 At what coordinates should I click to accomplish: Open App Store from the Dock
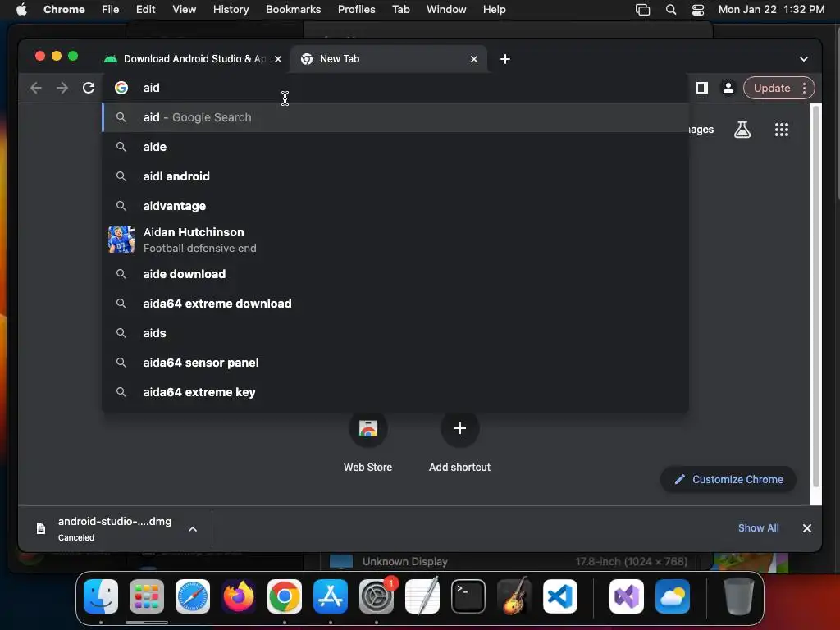pos(331,596)
